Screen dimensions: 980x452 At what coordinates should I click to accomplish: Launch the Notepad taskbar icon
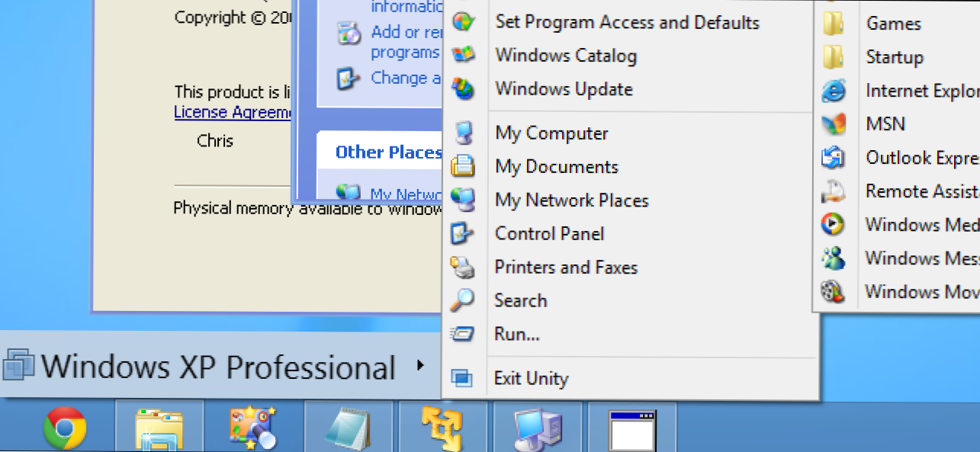(x=349, y=429)
